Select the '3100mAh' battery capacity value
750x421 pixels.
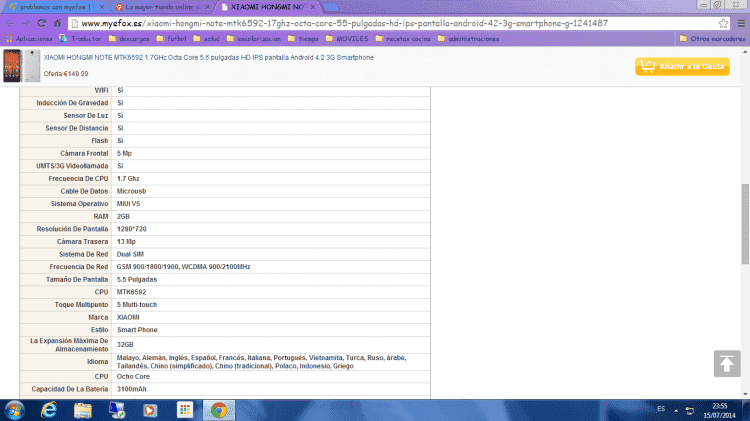click(x=132, y=389)
